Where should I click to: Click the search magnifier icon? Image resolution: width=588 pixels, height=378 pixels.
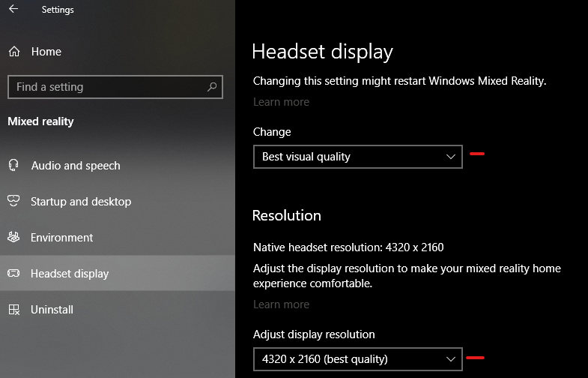point(212,87)
